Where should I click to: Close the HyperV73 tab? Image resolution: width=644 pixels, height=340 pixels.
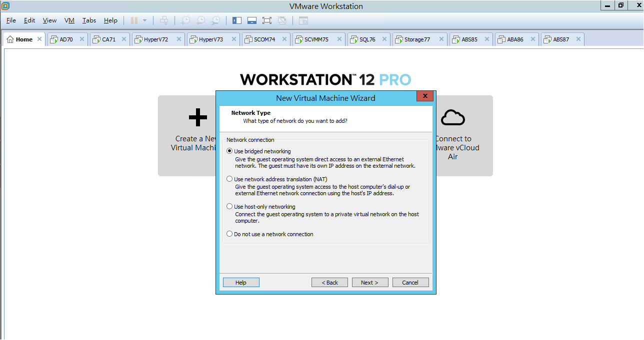pyautogui.click(x=234, y=39)
